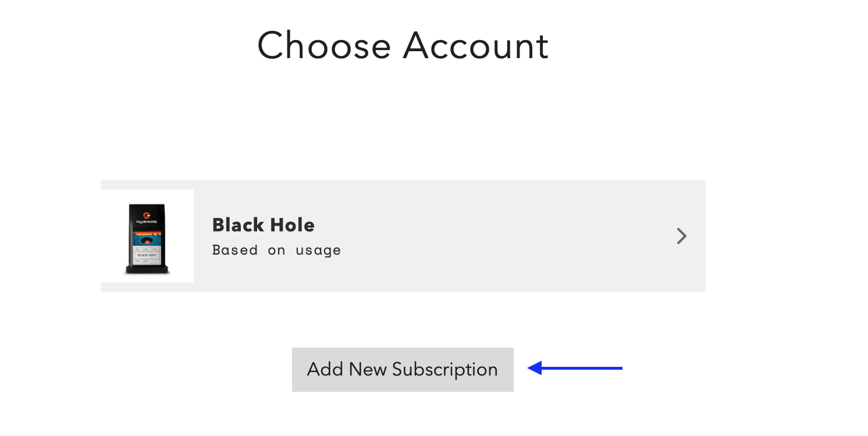Click the Choose Account heading
The image size is (868, 436).
tap(403, 45)
